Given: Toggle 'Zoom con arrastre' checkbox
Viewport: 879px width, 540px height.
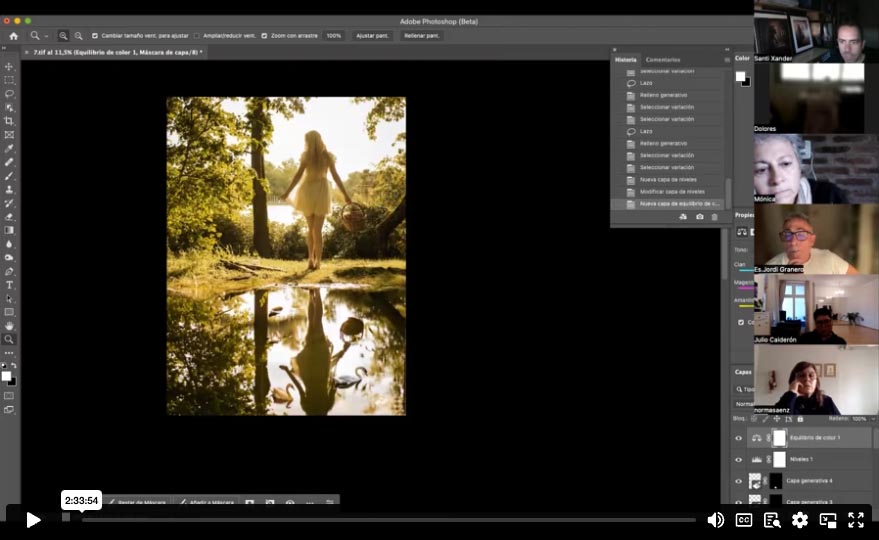Looking at the screenshot, I should (264, 36).
